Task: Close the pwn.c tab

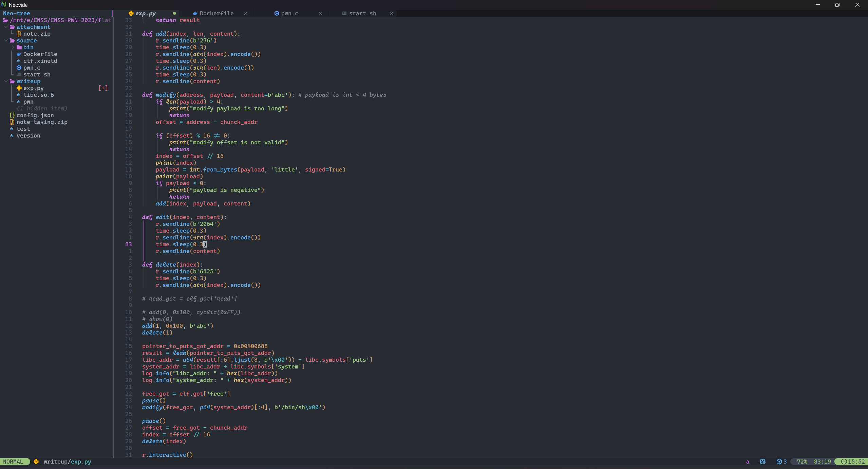Action: pyautogui.click(x=320, y=13)
